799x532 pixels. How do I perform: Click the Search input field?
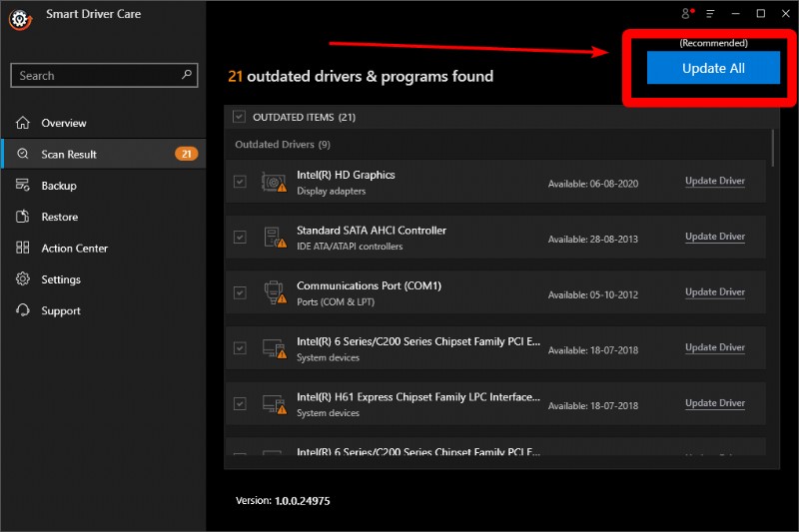104,75
